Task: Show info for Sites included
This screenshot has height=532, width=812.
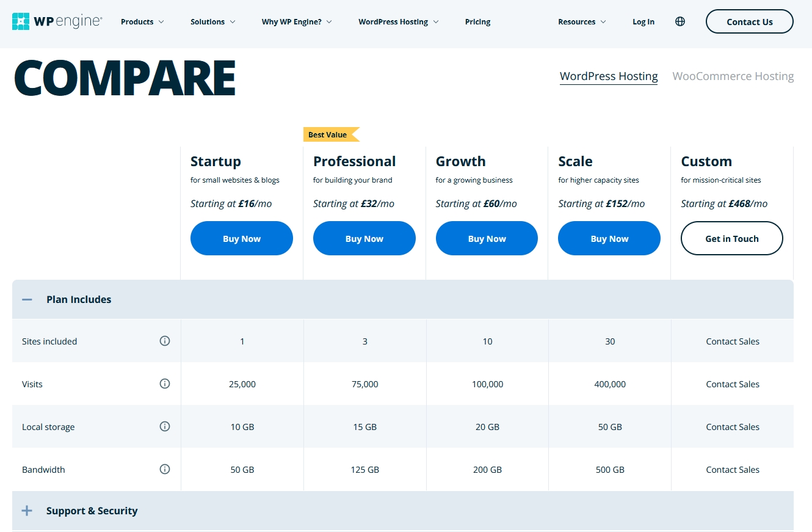Action: point(165,341)
